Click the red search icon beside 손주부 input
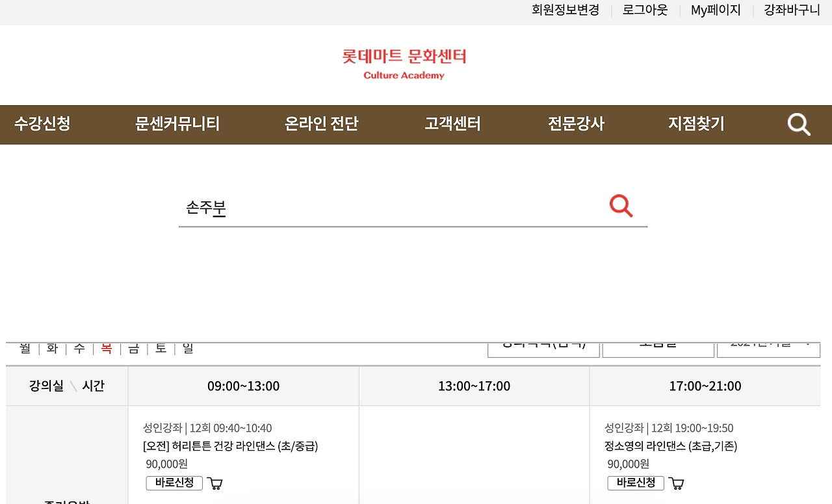832x504 pixels. 621,205
